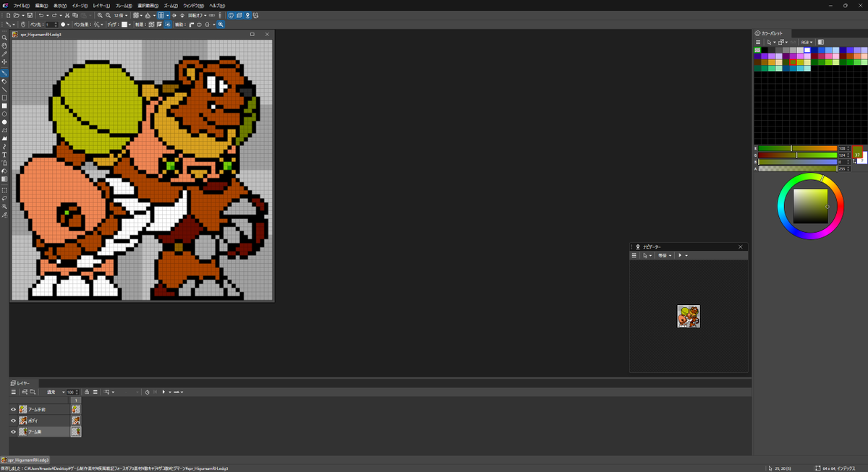This screenshot has height=472, width=868.
Task: Click the undo arrow icon
Action: click(41, 15)
